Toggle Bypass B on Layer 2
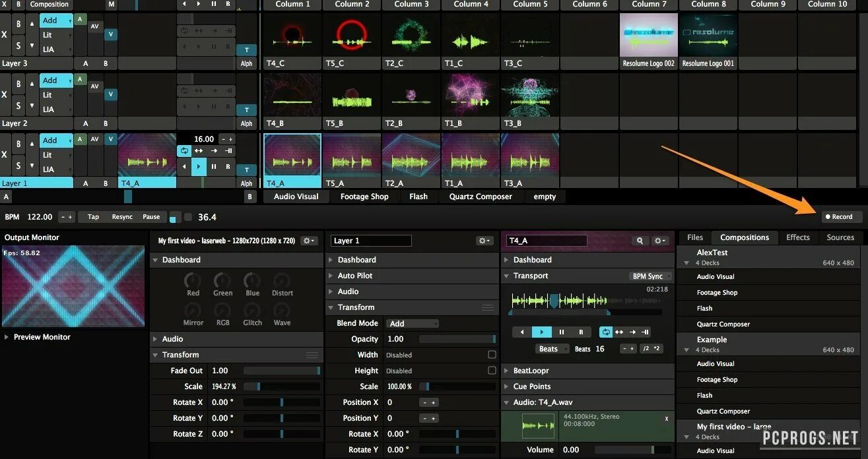Screen dimensions: 868x459 click(x=18, y=84)
